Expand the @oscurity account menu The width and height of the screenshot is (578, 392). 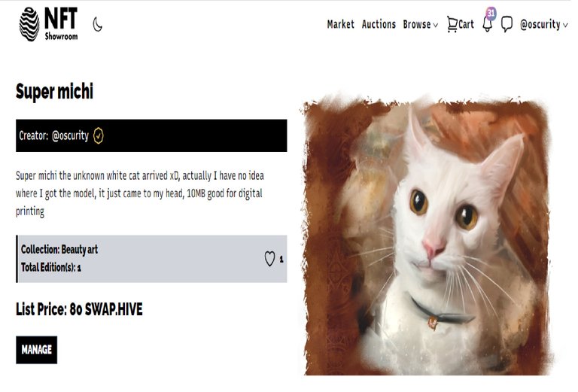coord(543,24)
